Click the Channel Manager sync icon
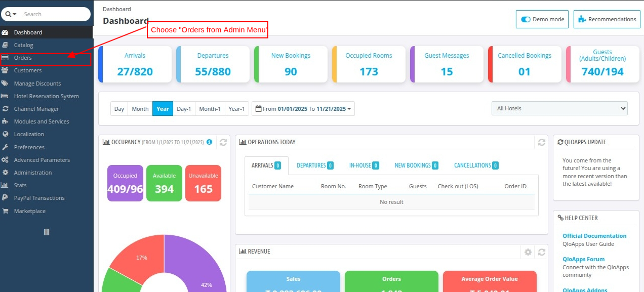 click(x=5, y=109)
